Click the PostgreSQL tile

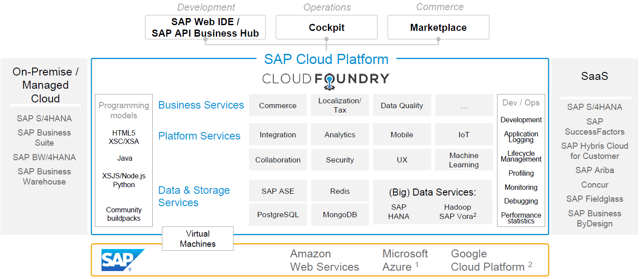click(x=278, y=215)
